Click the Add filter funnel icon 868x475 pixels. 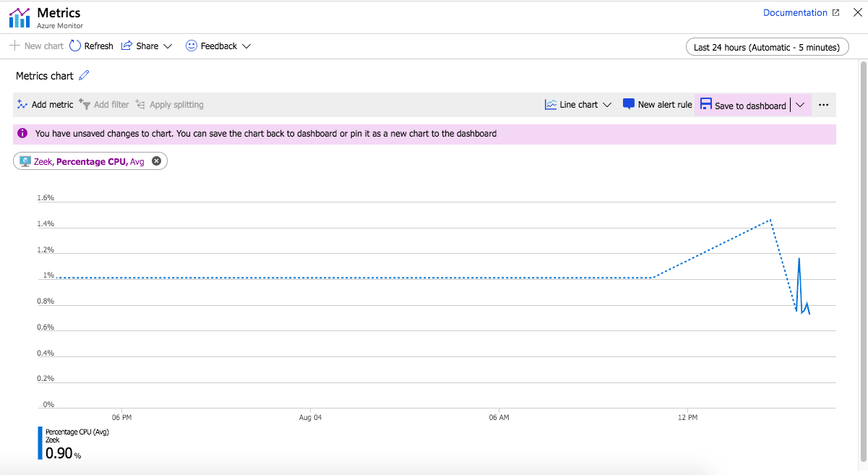(x=85, y=104)
